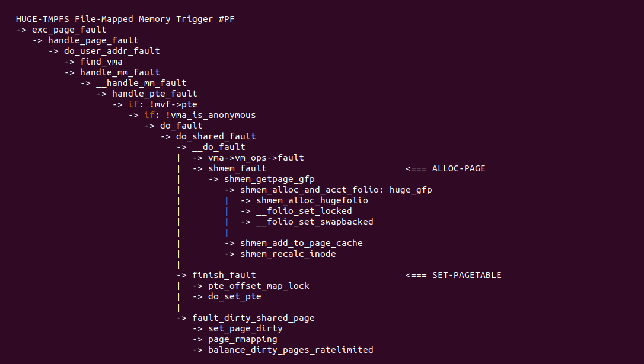Click on shmem_getpage_gfp
Viewport: 644px width, 364px height.
[x=269, y=179]
